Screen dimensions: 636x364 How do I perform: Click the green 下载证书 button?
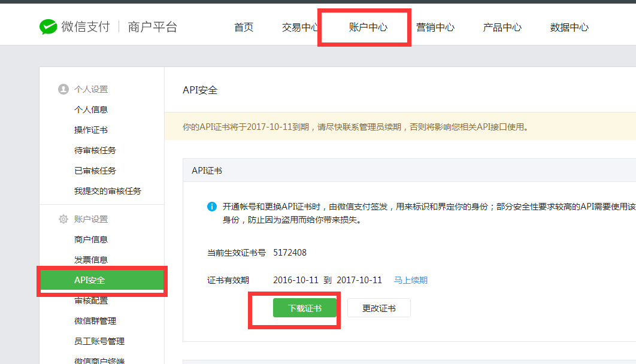pyautogui.click(x=305, y=308)
